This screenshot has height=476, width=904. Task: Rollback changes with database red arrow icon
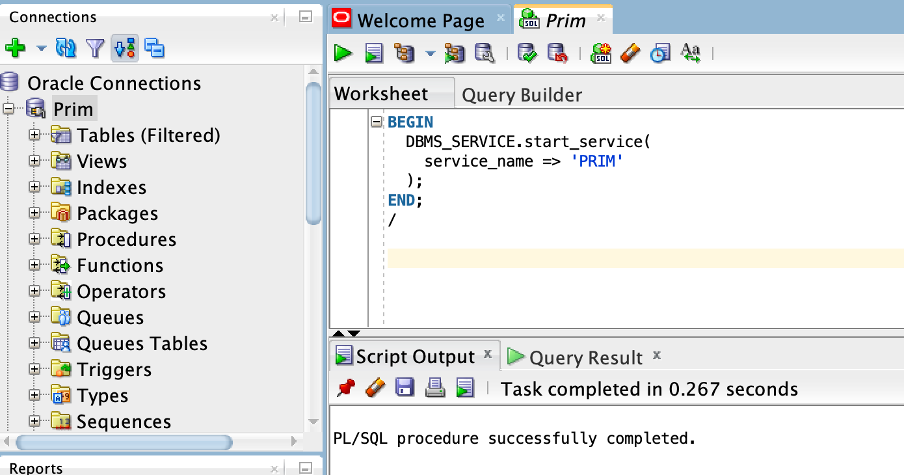pyautogui.click(x=558, y=54)
